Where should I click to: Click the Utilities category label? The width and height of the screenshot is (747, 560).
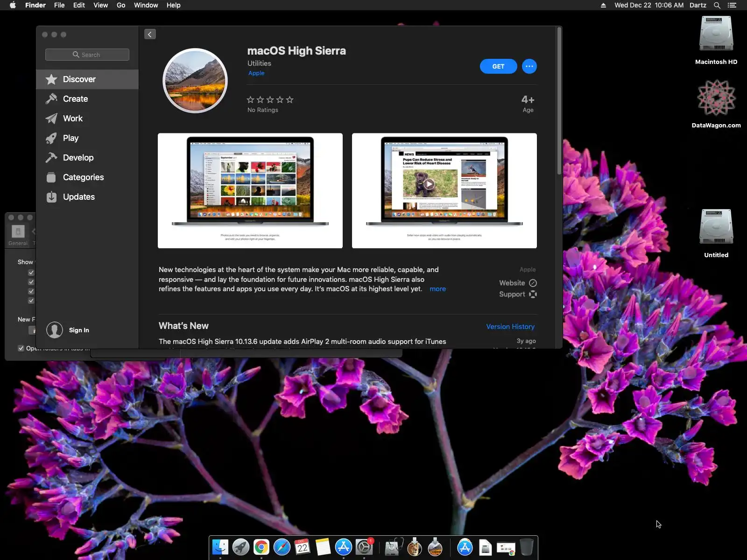pyautogui.click(x=259, y=63)
